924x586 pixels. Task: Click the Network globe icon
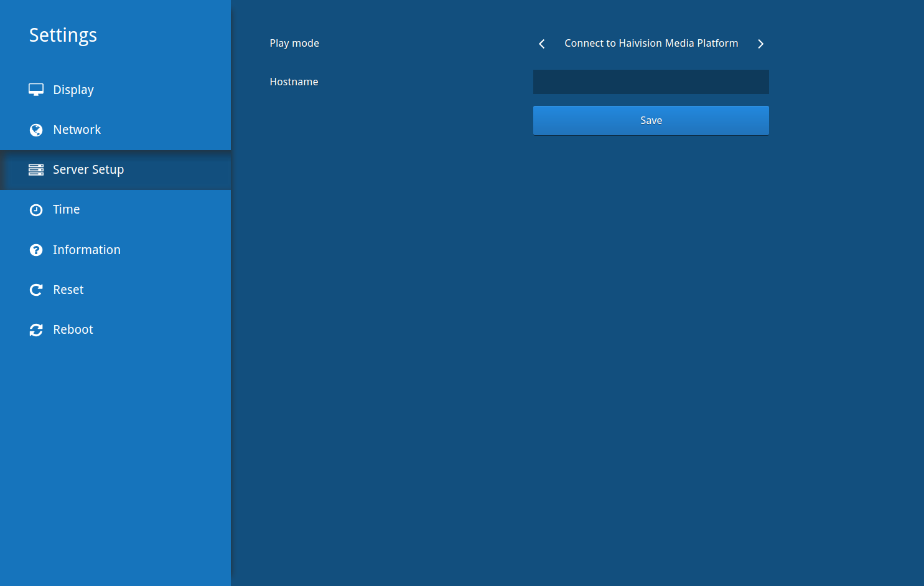(x=36, y=130)
